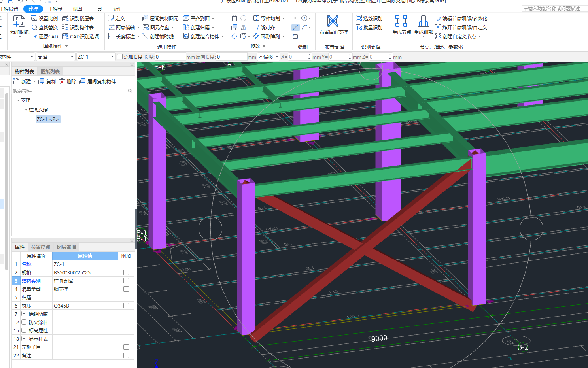This screenshot has width=588, height=368.
Task: Expand the 防火涂料 property group
Action: point(24,322)
